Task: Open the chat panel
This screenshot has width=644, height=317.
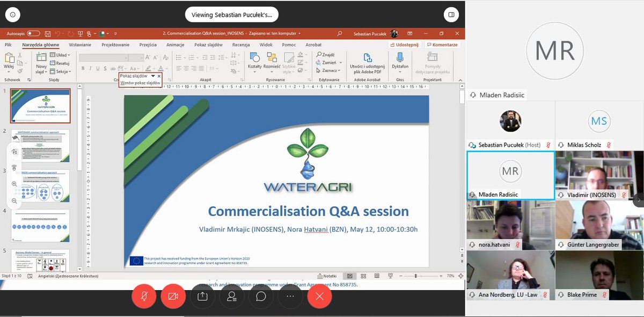Action: tap(261, 296)
